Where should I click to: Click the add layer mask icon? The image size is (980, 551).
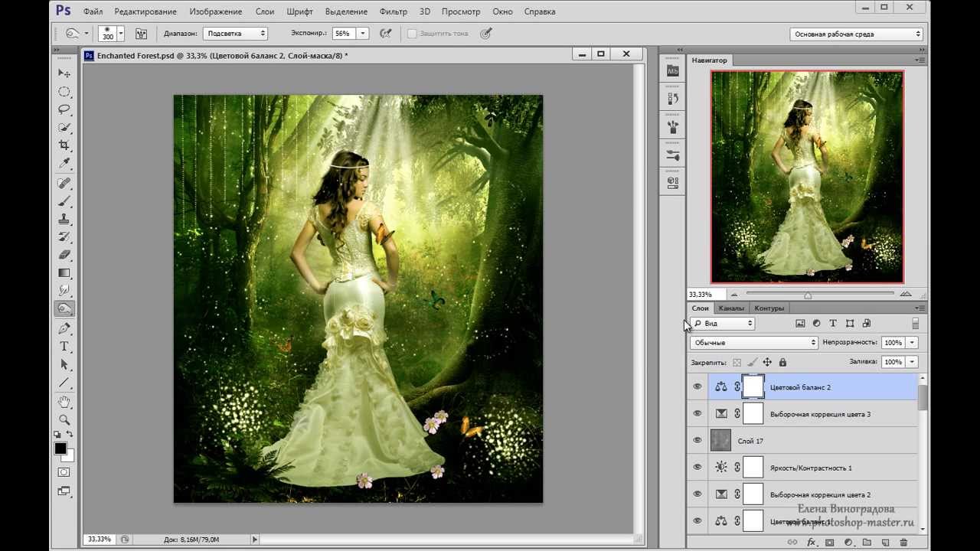(x=829, y=543)
